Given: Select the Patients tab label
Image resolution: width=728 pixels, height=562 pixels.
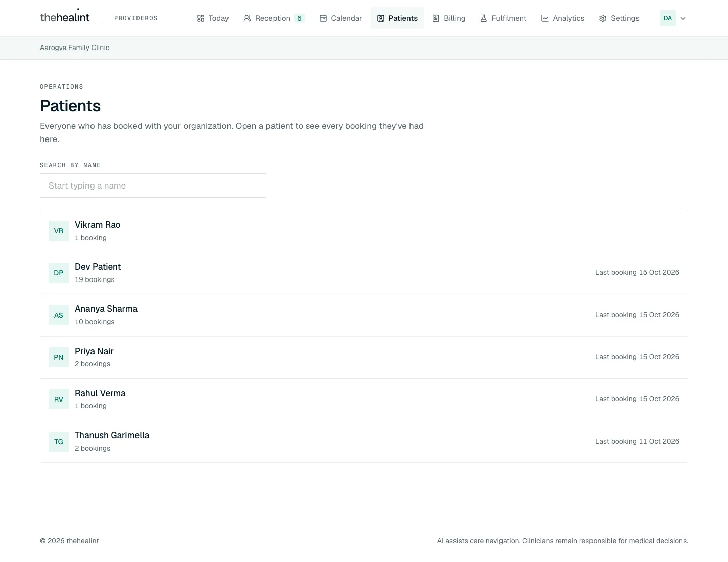Looking at the screenshot, I should pyautogui.click(x=403, y=18).
